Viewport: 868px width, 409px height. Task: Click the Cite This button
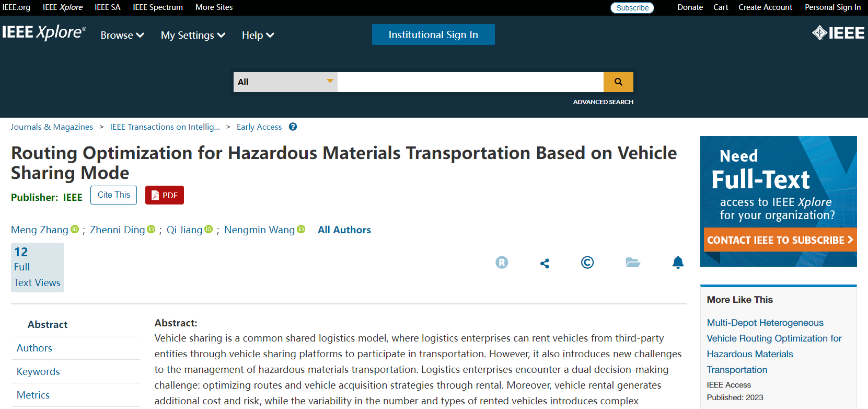click(x=113, y=195)
